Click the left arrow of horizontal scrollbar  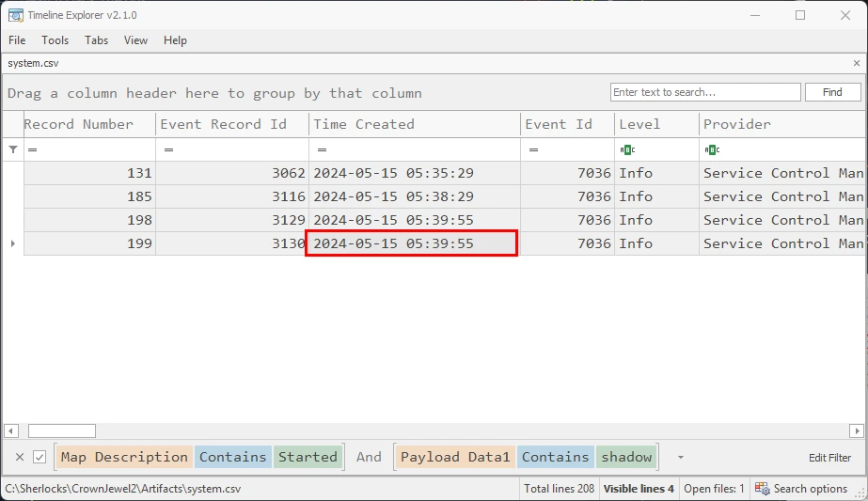coord(11,431)
